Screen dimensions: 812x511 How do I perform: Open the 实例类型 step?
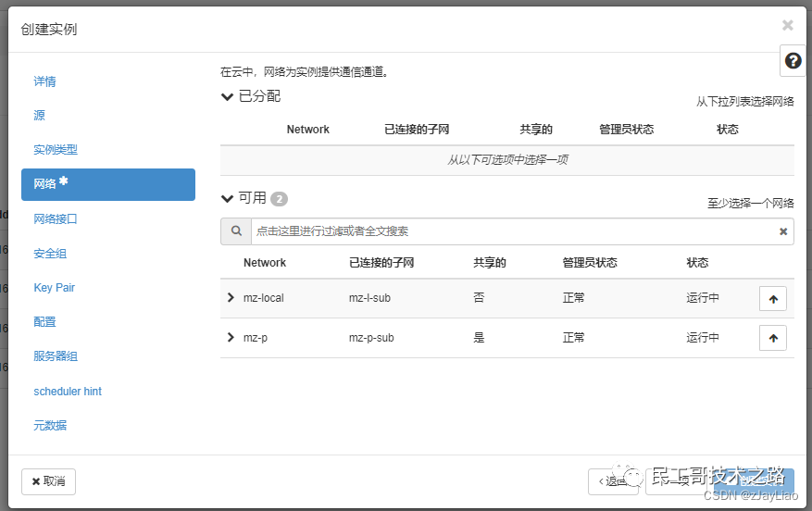pyautogui.click(x=56, y=150)
